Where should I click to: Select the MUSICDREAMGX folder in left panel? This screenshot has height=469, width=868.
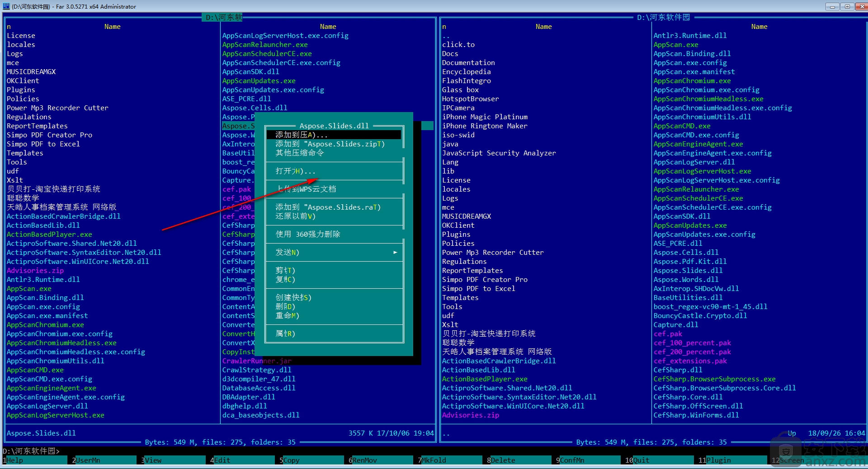tap(31, 71)
